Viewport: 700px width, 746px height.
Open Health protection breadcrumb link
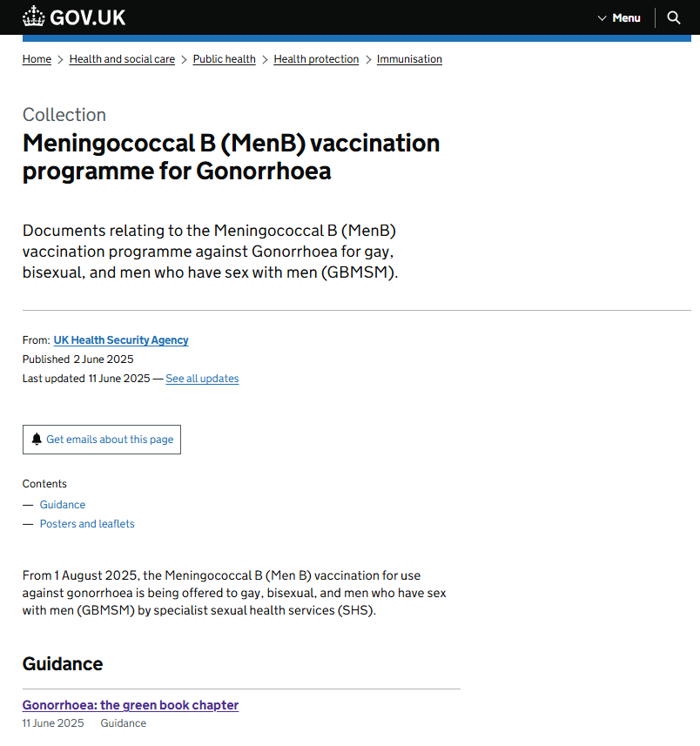316,59
